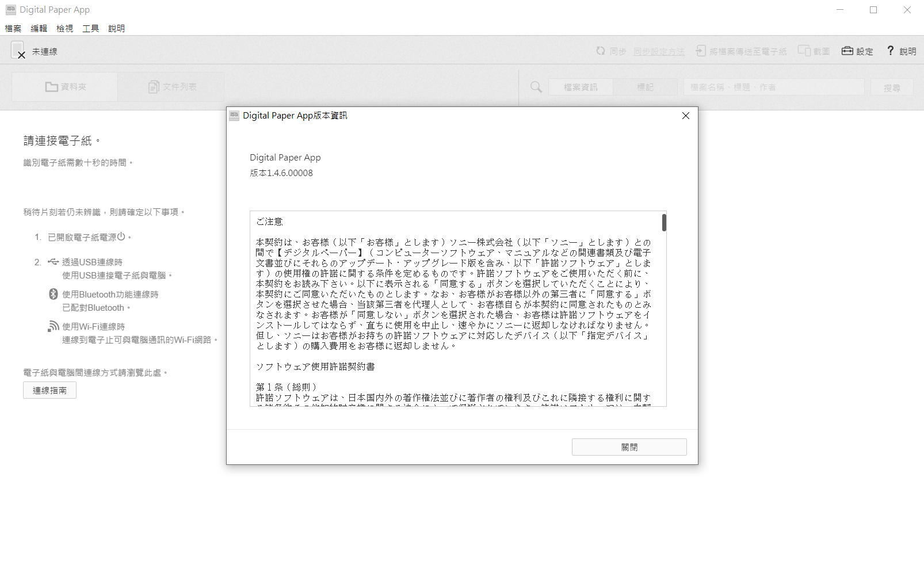Viewport: 924px width, 569px height.
Task: Select the 檔案資訊 search option
Action: coord(581,87)
